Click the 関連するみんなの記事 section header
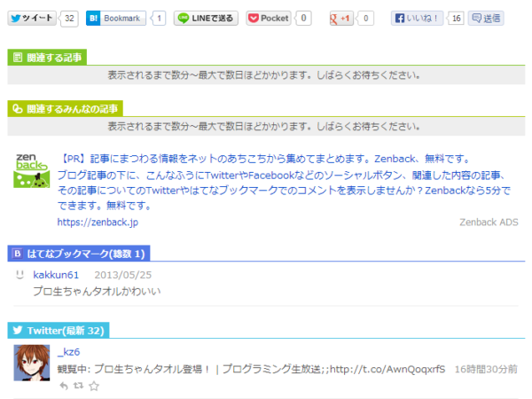 point(65,108)
